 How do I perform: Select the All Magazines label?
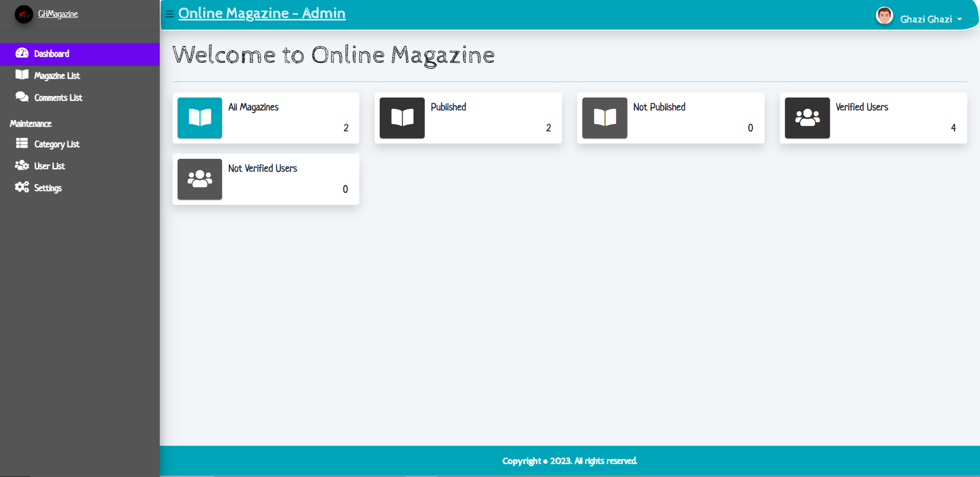(x=253, y=107)
